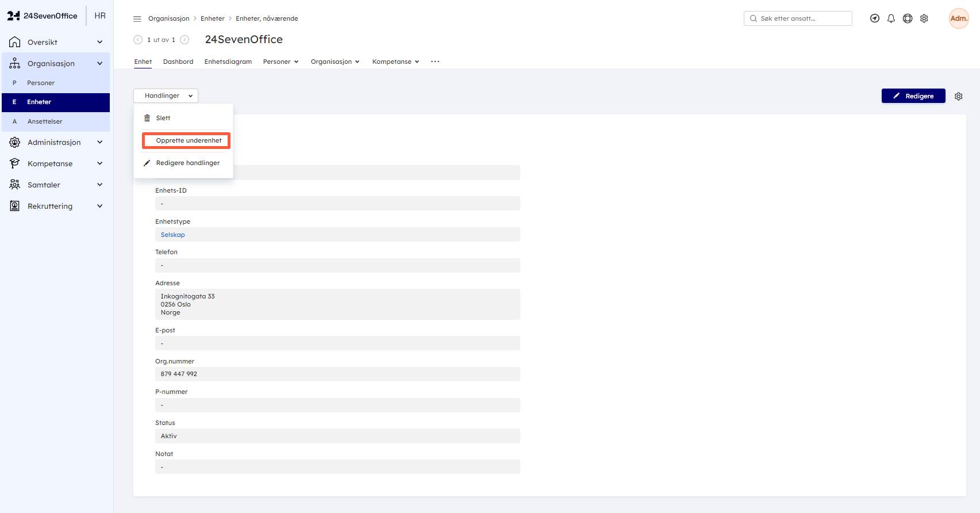The width and height of the screenshot is (980, 513).
Task: Click the Notat field value
Action: point(337,467)
